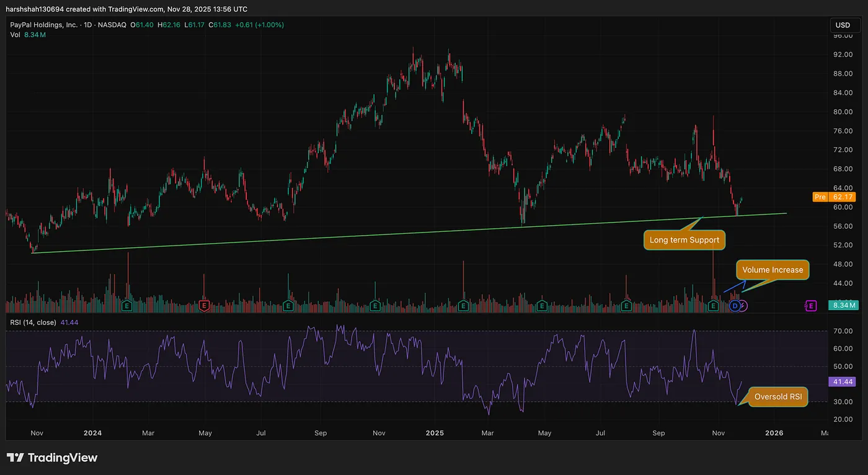Click the green long-term support trendline

click(x=409, y=233)
